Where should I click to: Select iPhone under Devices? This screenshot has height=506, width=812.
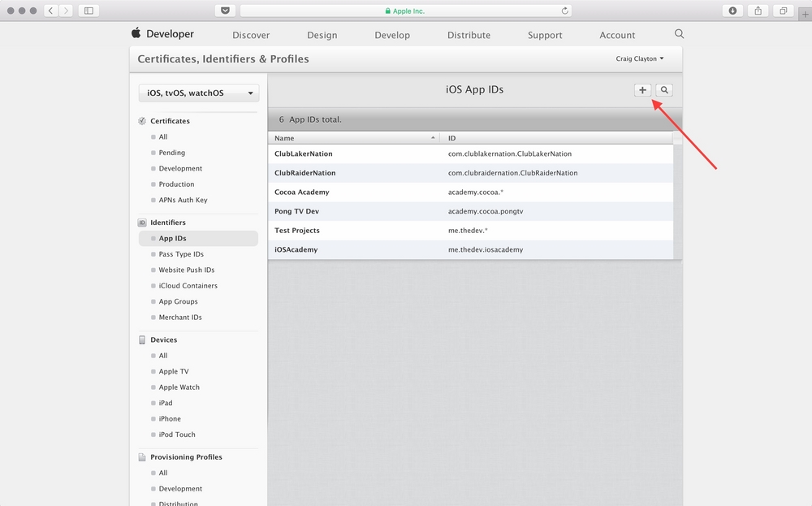[170, 419]
